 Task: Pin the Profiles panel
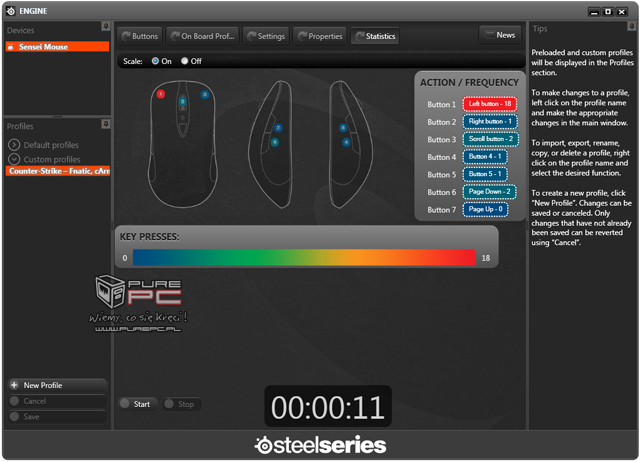point(106,124)
